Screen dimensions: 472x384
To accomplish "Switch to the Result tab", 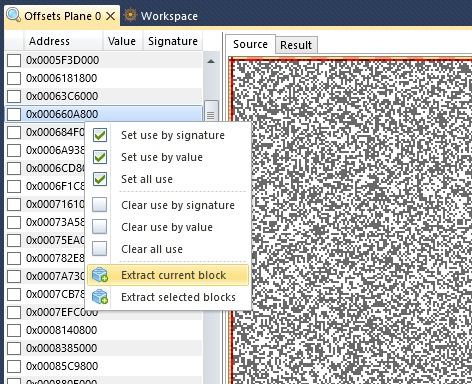I will 296,45.
